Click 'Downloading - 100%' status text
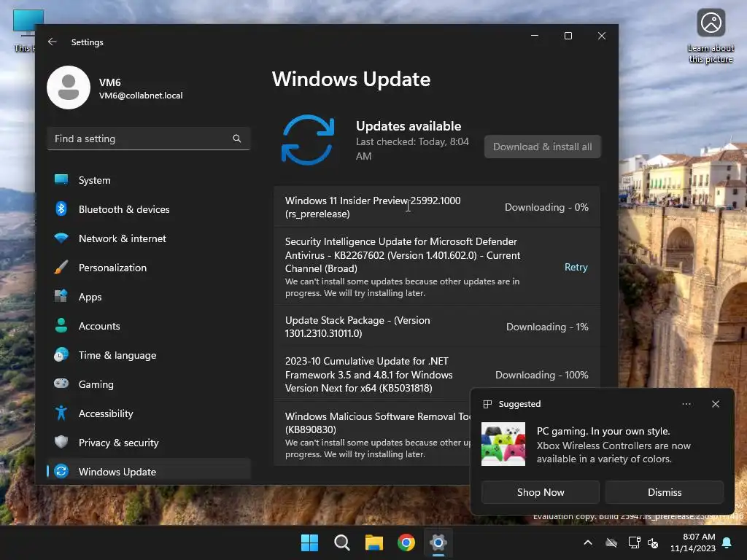Viewport: 747px width, 560px height. pos(542,375)
